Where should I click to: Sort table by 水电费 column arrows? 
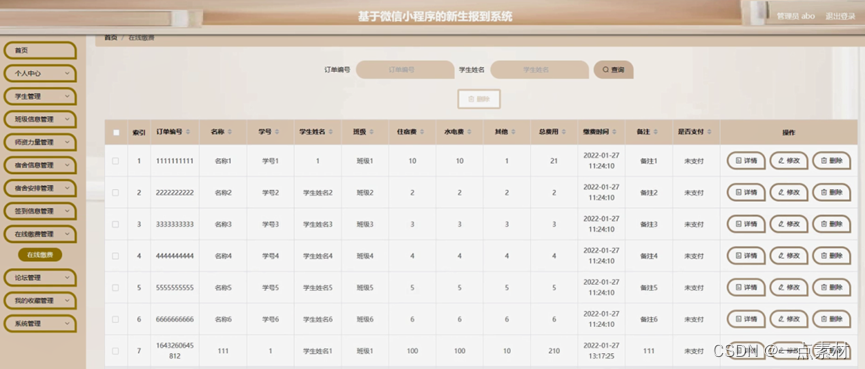469,132
